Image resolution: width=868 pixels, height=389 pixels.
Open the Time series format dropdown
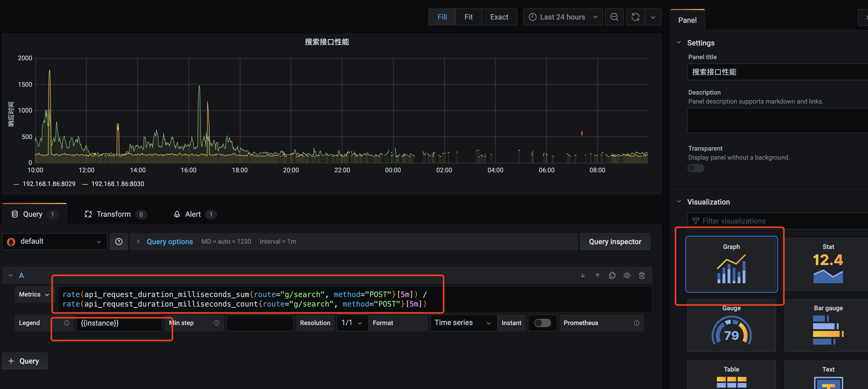tap(463, 323)
